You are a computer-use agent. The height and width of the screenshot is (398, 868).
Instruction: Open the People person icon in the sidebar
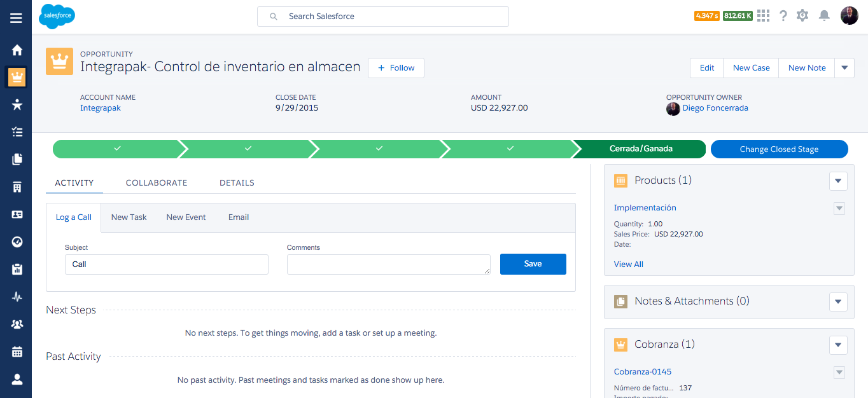[17, 379]
